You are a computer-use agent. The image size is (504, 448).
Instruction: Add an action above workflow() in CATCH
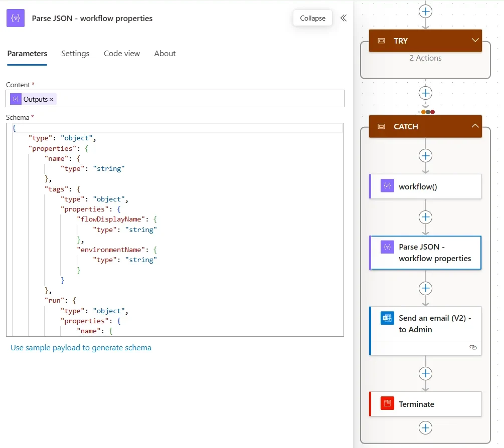click(425, 156)
